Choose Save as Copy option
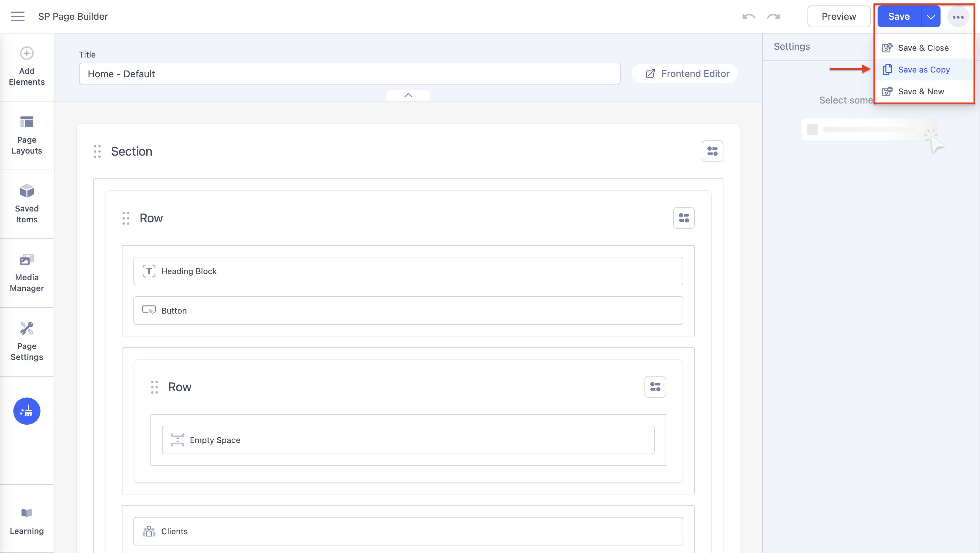The height and width of the screenshot is (553, 980). (924, 70)
